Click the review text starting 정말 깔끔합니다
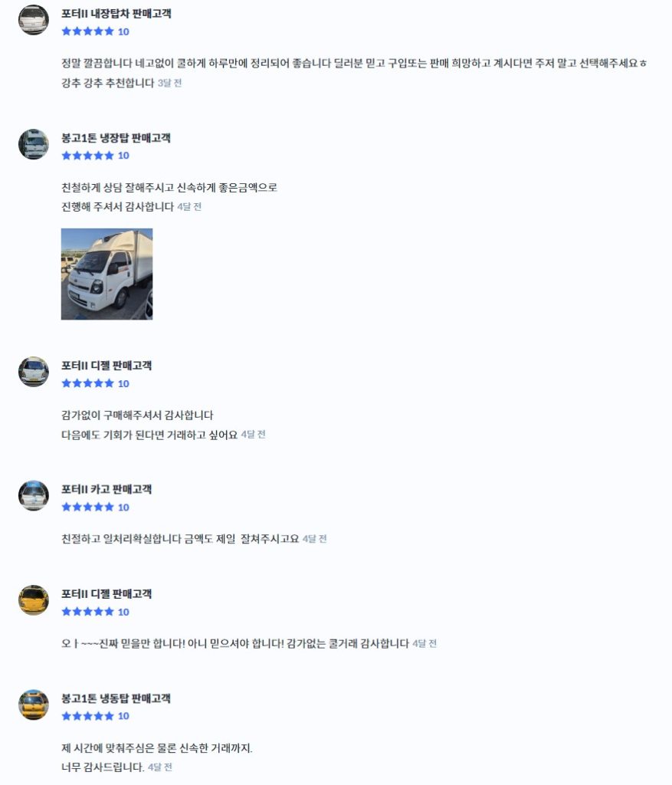 (x=354, y=73)
